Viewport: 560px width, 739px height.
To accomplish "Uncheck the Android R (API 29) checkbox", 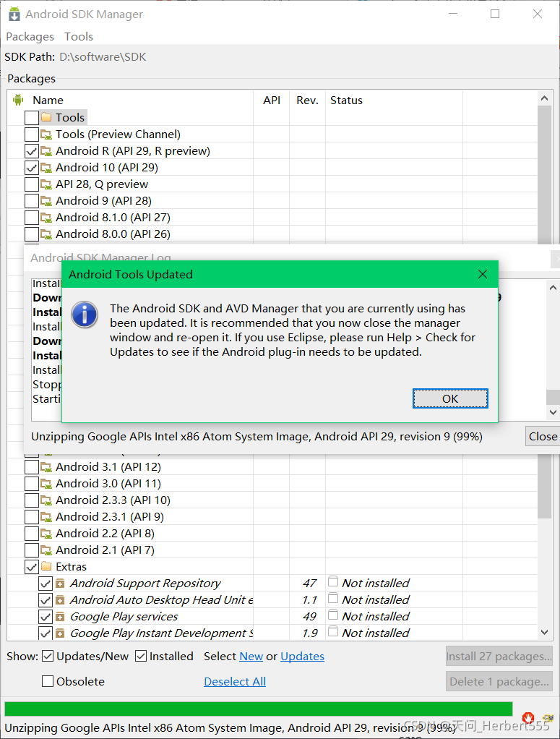I will pyautogui.click(x=32, y=151).
